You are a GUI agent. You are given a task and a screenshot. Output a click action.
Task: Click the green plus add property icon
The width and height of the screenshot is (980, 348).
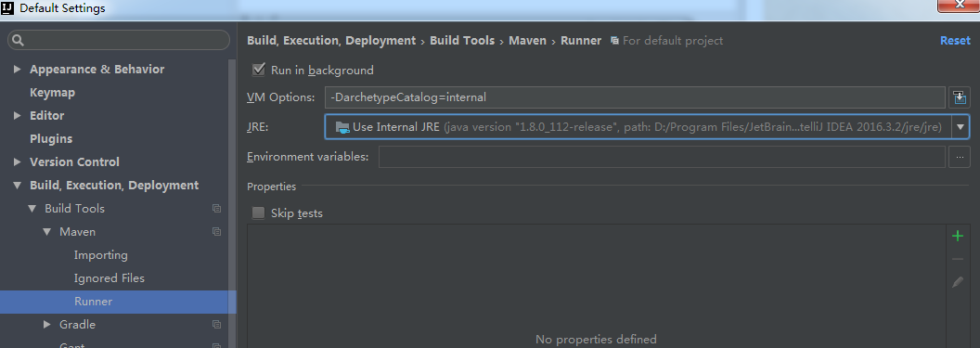pos(957,236)
